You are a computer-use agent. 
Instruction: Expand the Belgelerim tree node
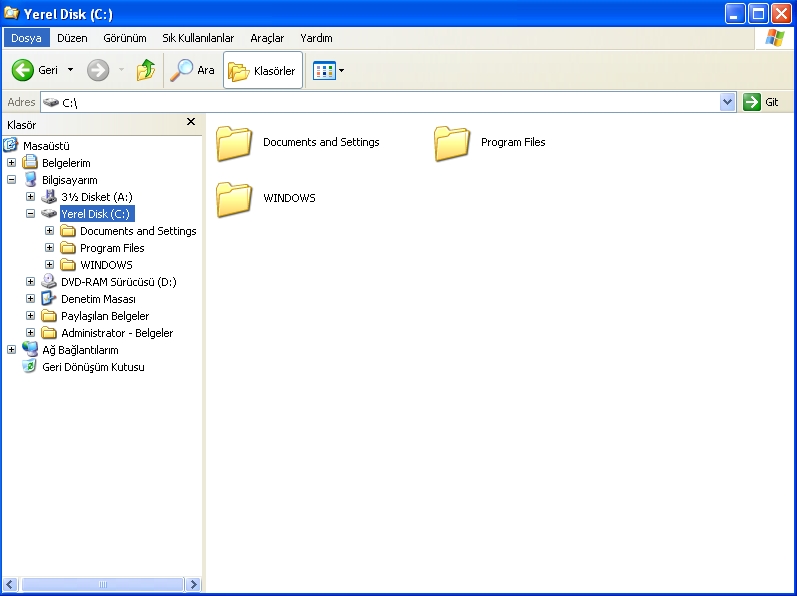(x=11, y=163)
